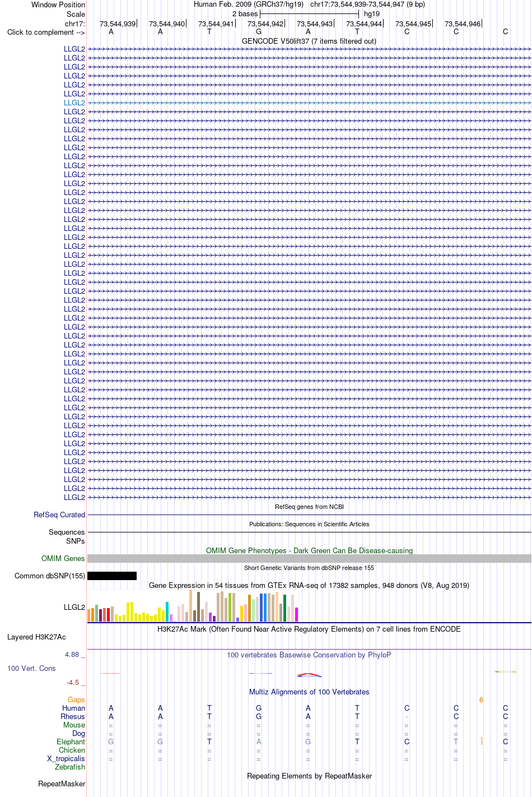Screen dimensions: 532x797
Task: Click the hg19 label beside the scale bar
Action: pyautogui.click(x=372, y=13)
